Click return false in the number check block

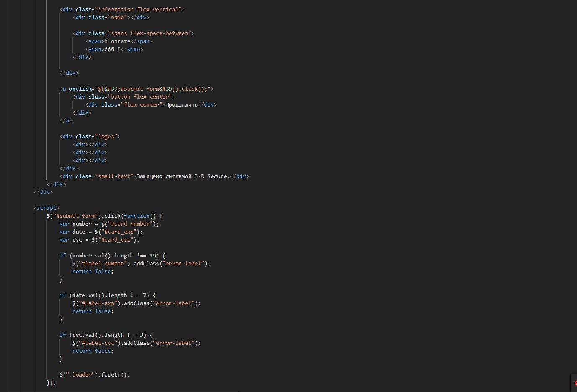click(93, 271)
